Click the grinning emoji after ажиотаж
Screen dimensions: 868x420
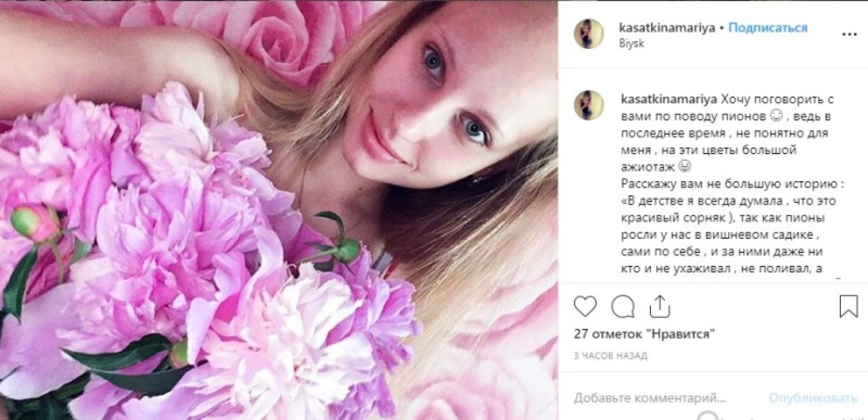point(686,167)
